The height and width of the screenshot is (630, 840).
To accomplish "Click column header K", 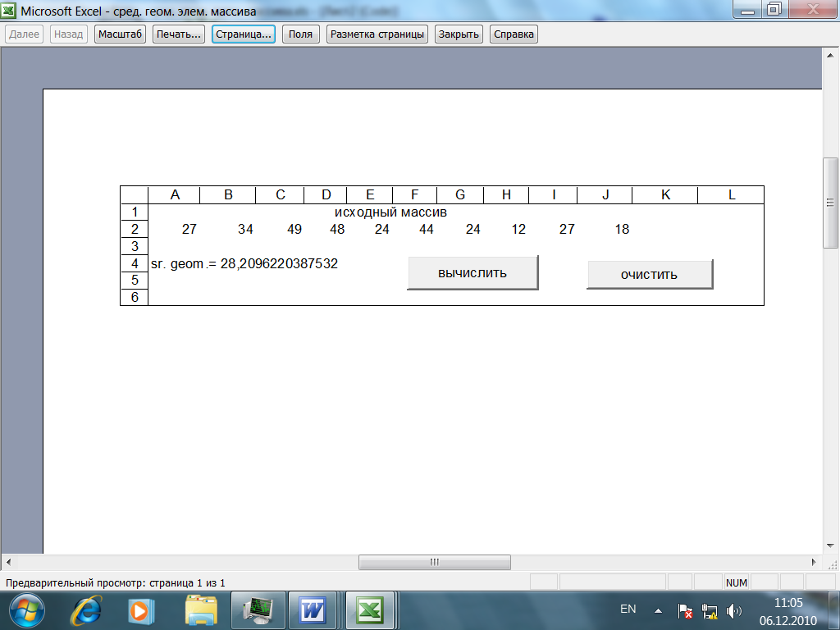I will tap(665, 195).
